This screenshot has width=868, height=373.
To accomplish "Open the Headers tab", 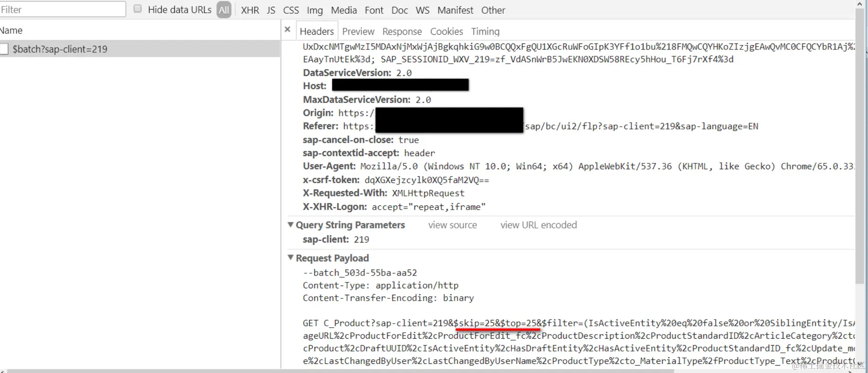I will [317, 31].
